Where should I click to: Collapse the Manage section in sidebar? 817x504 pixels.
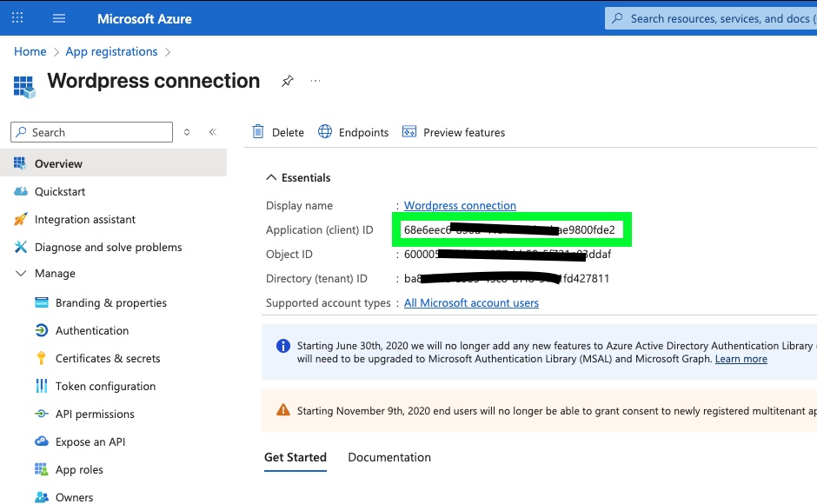21,273
